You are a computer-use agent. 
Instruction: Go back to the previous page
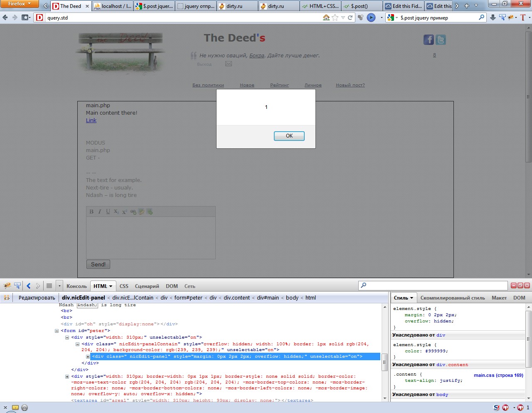click(x=5, y=17)
